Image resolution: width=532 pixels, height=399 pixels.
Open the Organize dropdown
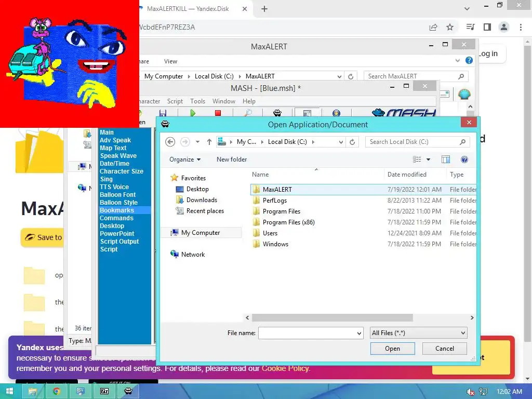pyautogui.click(x=185, y=159)
